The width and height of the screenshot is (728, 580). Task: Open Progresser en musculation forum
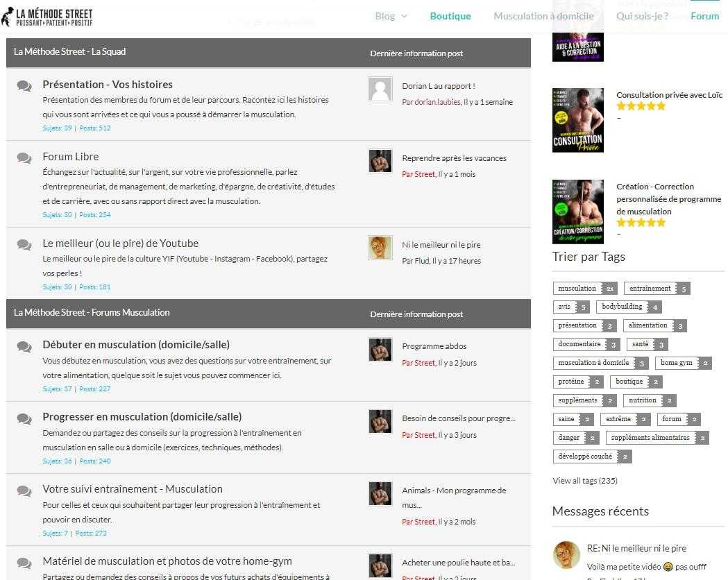(142, 417)
